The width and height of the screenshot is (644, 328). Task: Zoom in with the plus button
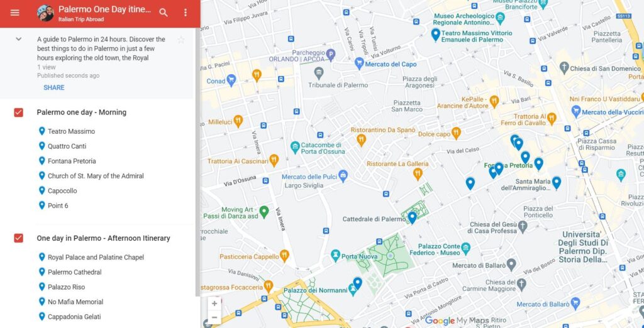[214, 303]
